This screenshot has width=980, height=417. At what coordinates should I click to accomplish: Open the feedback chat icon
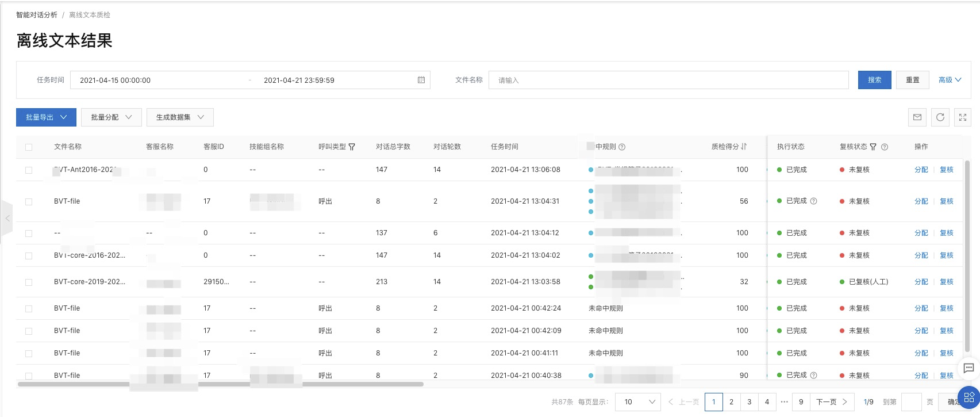pos(969,368)
